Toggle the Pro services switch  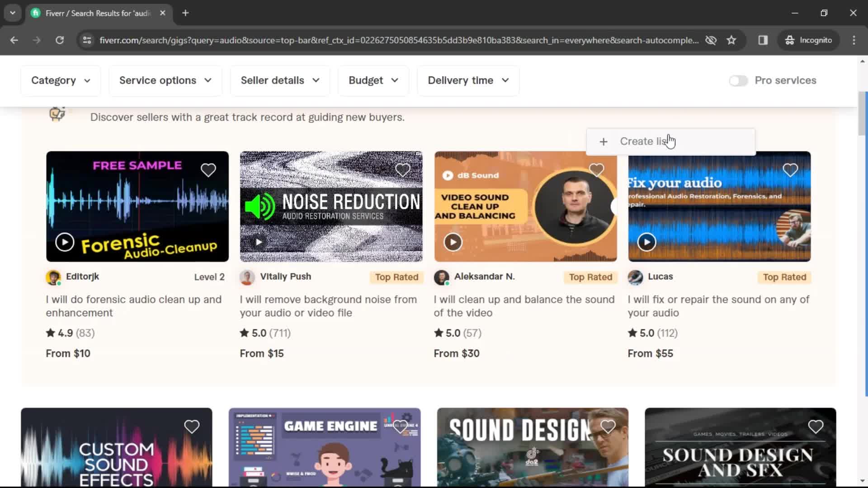point(738,80)
